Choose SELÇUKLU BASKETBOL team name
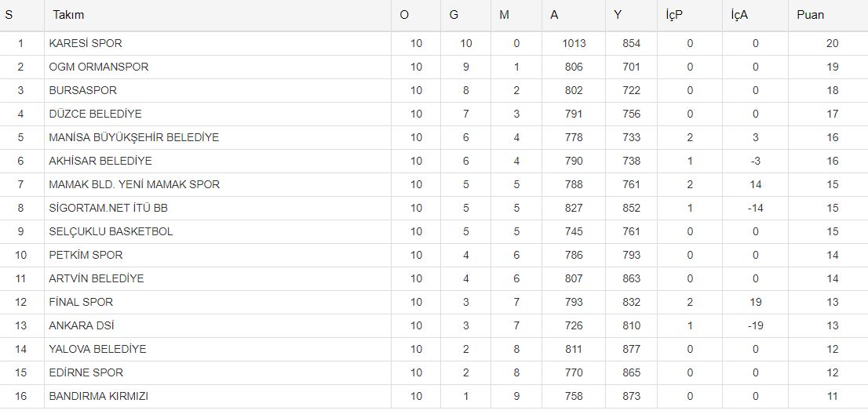The image size is (868, 414). 111,231
